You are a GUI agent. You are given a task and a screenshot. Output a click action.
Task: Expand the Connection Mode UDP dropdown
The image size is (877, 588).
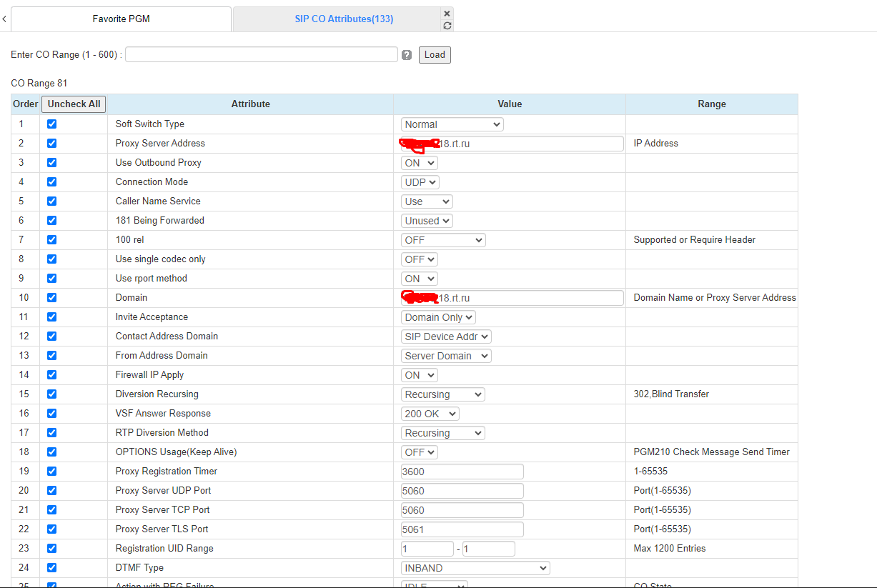coord(420,182)
